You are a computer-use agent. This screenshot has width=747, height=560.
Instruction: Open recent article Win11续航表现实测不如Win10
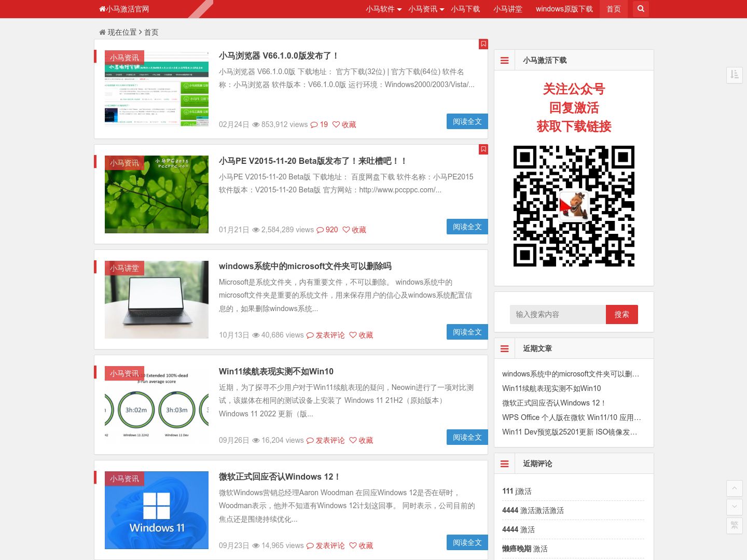(551, 388)
